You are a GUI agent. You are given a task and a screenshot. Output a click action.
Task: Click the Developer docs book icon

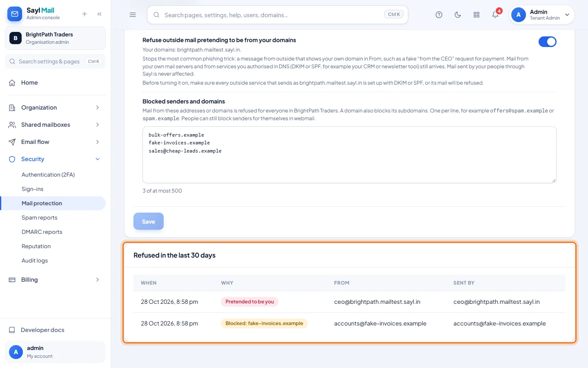tap(12, 330)
